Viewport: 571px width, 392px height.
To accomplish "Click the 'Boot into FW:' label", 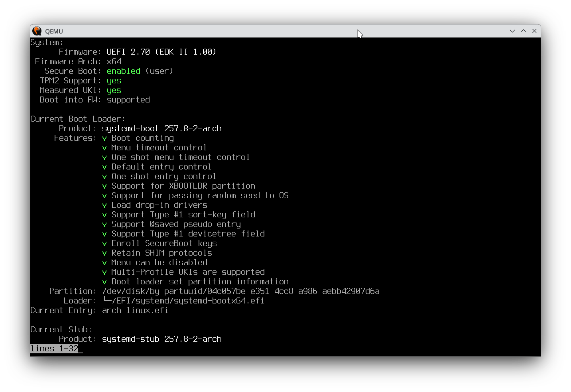I will click(x=71, y=100).
